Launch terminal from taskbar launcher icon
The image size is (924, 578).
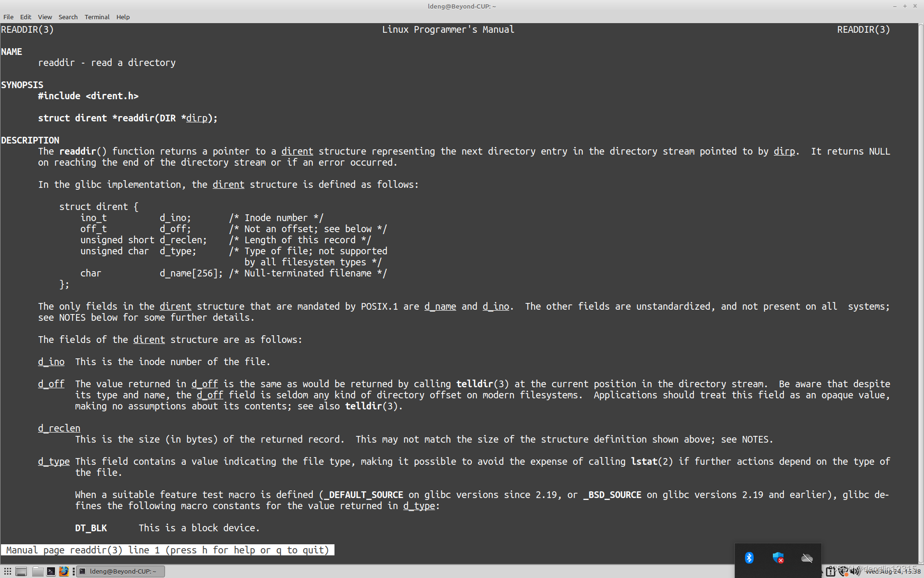click(x=51, y=571)
